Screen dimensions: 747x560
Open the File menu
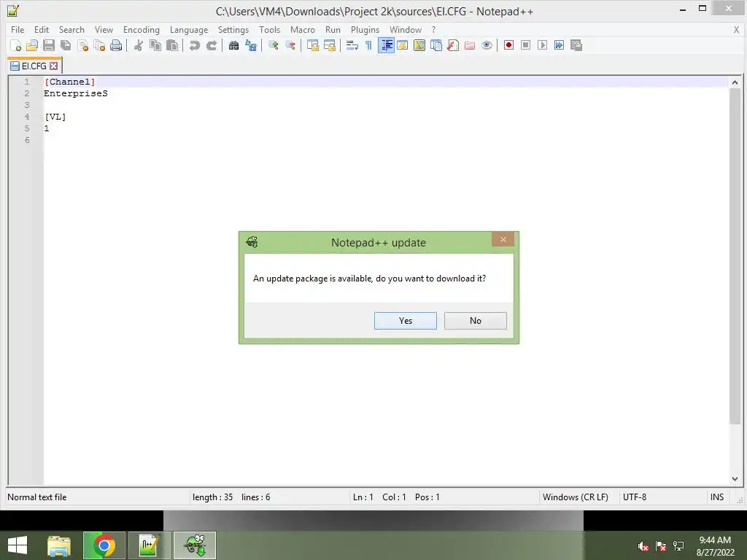18,29
